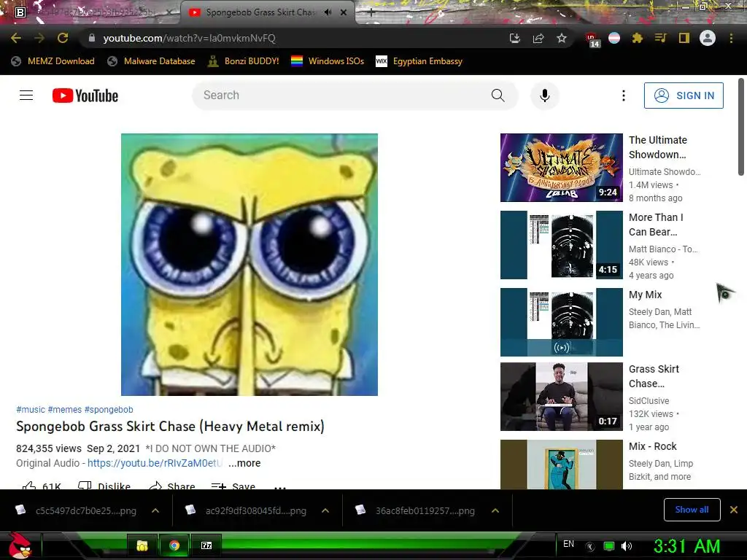Open Bonzi BUDDY! bookmark
The image size is (747, 560).
point(244,61)
